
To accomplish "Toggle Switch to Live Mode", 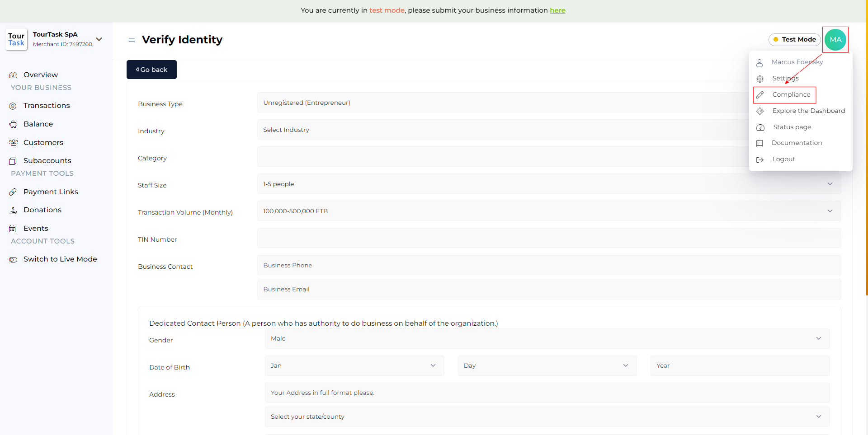I will tap(13, 259).
